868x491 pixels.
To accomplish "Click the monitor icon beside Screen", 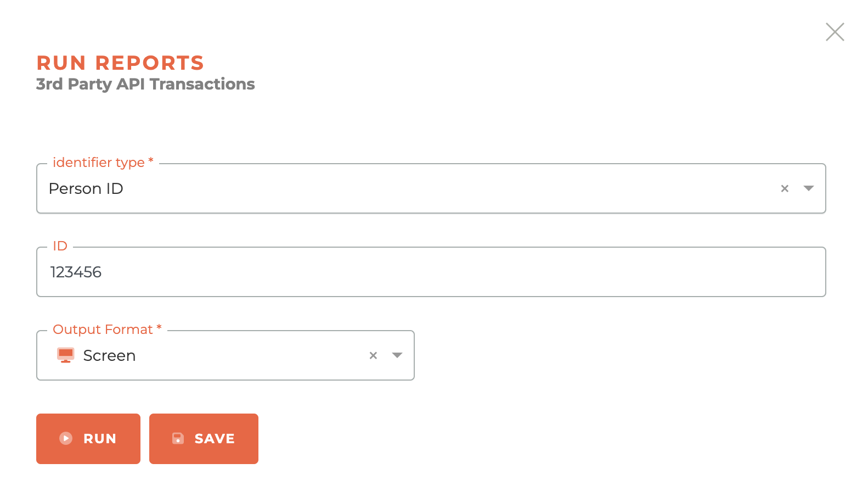I will (x=66, y=355).
